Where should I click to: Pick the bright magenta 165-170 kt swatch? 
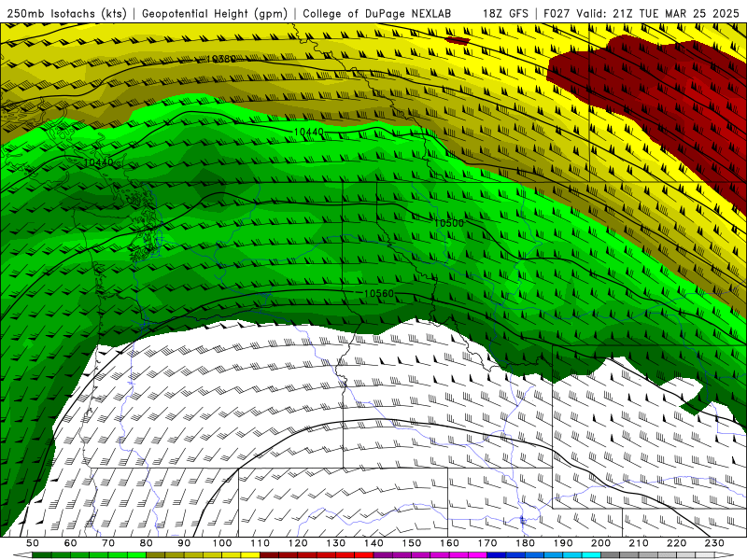(x=477, y=554)
